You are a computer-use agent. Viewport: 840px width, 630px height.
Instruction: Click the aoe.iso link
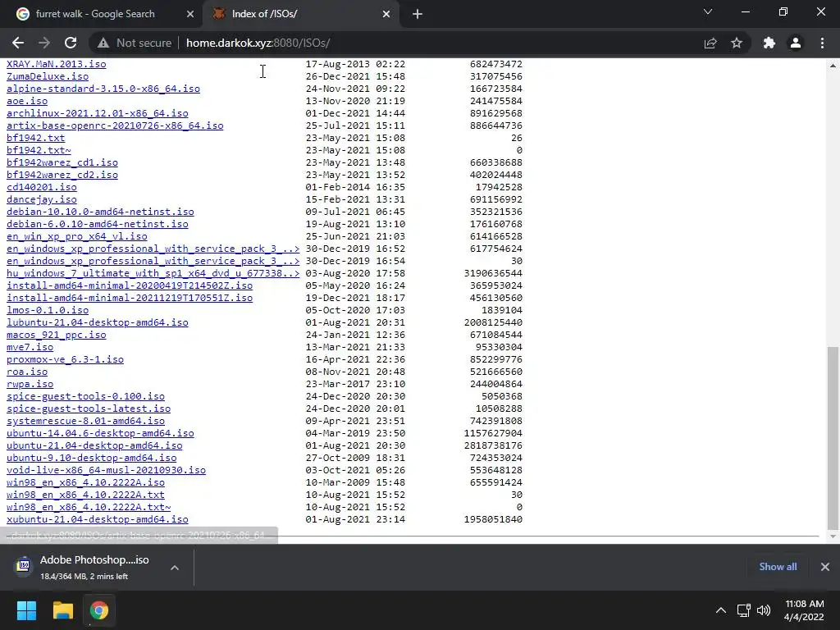coord(27,101)
